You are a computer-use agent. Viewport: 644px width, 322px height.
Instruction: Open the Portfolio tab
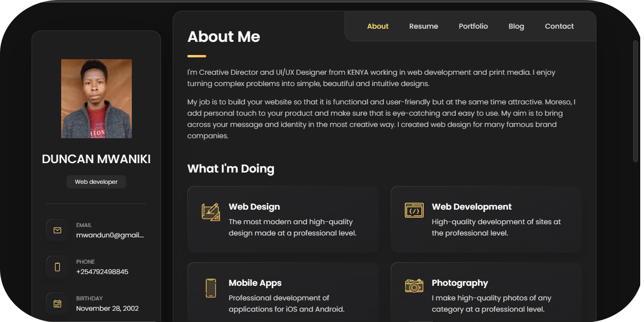tap(473, 26)
